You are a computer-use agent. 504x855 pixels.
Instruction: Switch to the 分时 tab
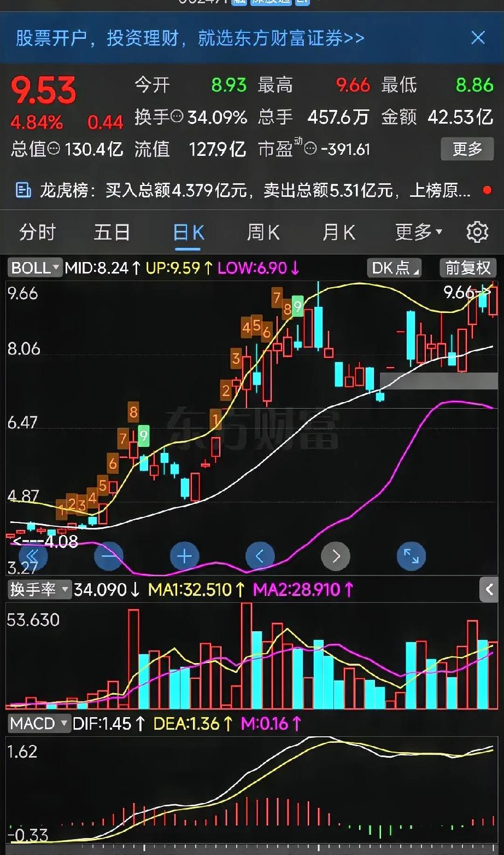38,231
